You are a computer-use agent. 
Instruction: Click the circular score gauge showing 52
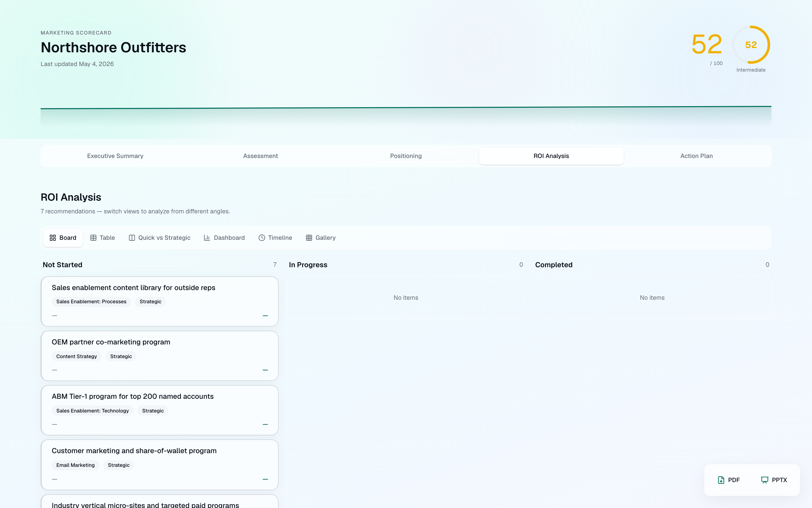[x=751, y=45]
